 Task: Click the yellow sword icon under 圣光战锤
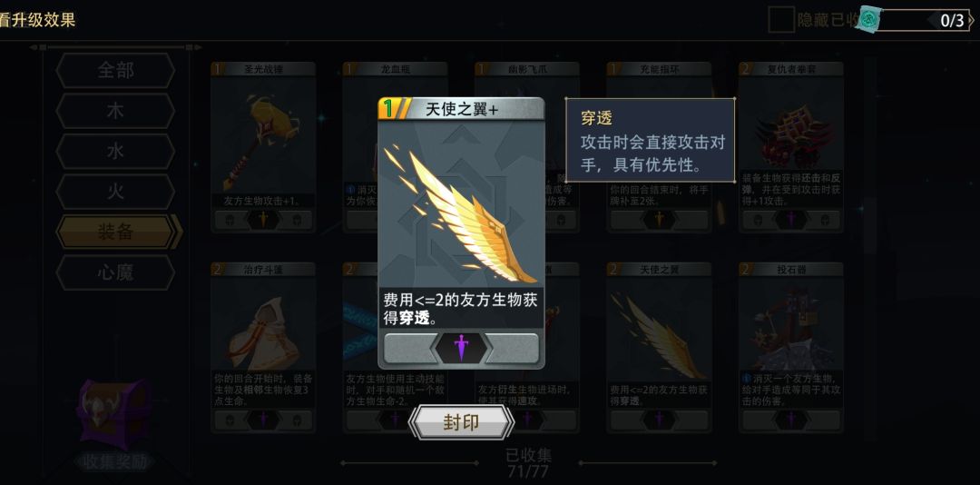pyautogui.click(x=263, y=220)
